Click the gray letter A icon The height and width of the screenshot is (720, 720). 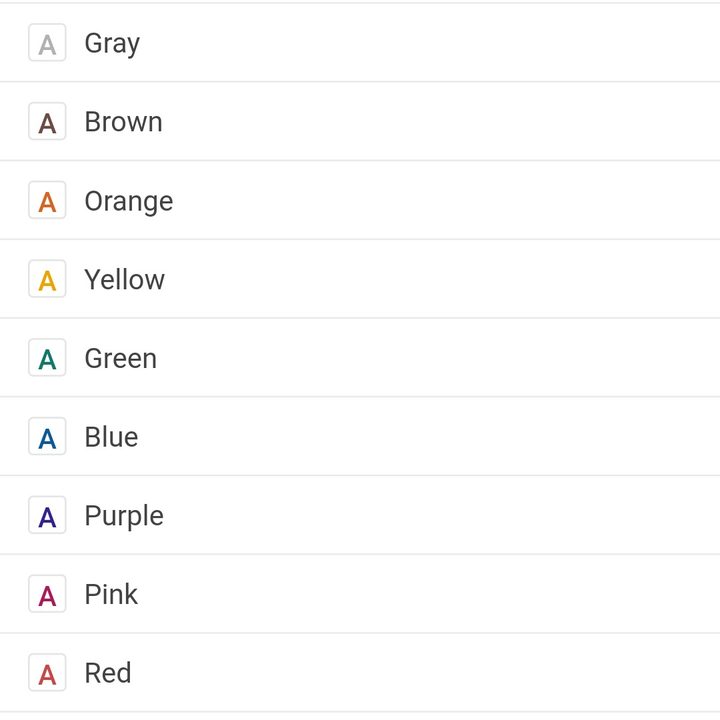(47, 43)
